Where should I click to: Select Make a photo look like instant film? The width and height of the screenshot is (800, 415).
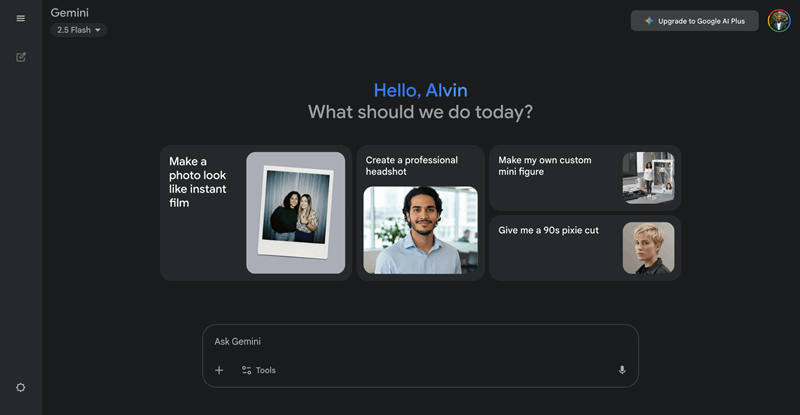(198, 182)
